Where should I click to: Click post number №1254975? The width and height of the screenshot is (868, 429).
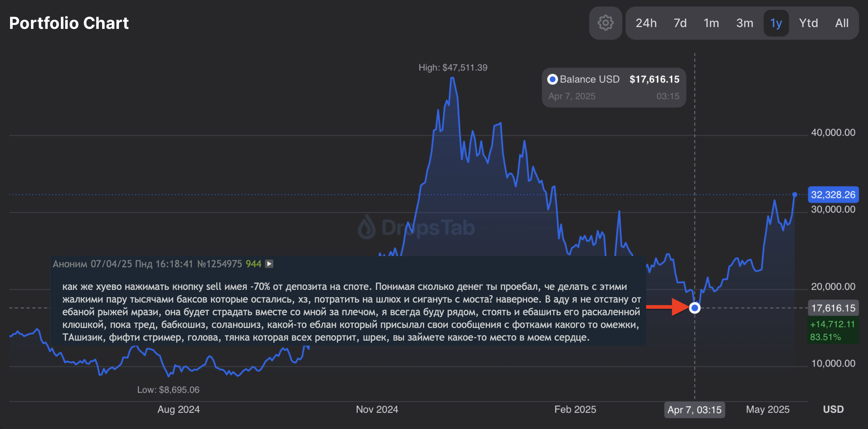219,264
